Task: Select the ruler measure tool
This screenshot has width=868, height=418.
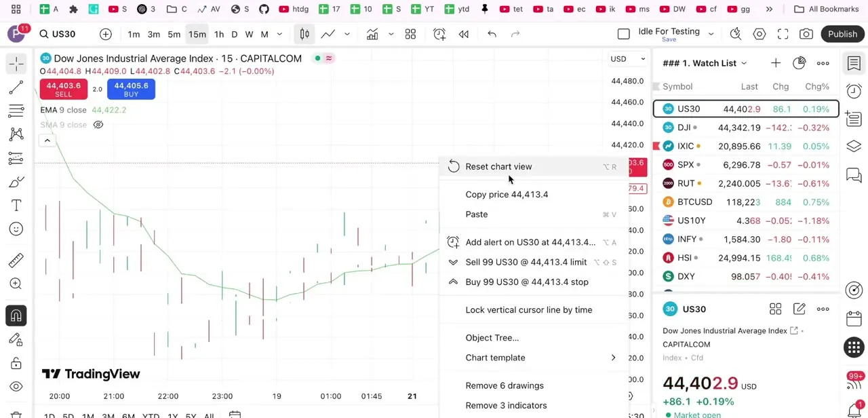Action: (x=16, y=260)
